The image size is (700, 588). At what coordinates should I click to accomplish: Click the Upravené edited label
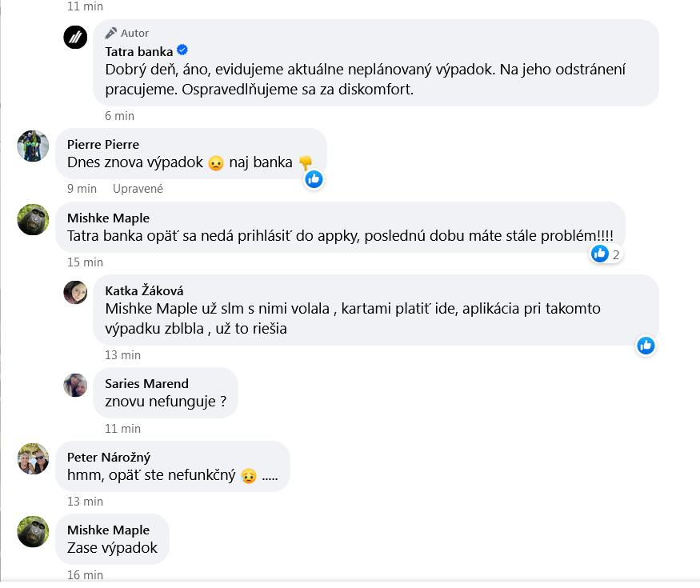click(x=138, y=189)
